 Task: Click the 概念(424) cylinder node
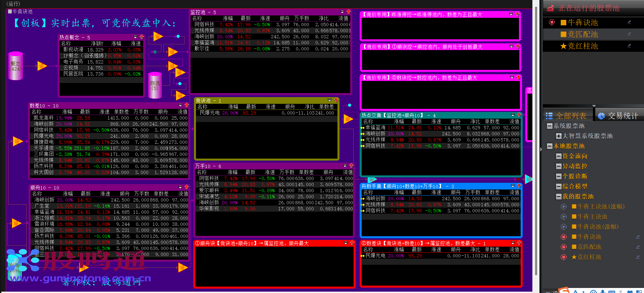point(15,66)
